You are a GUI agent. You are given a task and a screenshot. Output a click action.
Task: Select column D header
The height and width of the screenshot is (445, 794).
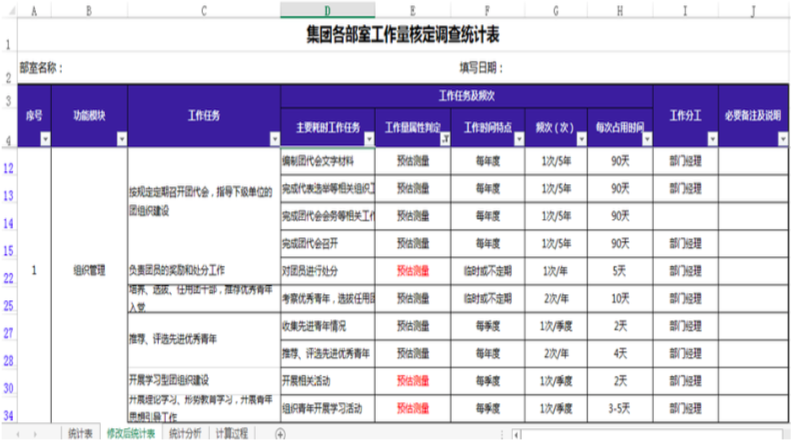pyautogui.click(x=327, y=11)
